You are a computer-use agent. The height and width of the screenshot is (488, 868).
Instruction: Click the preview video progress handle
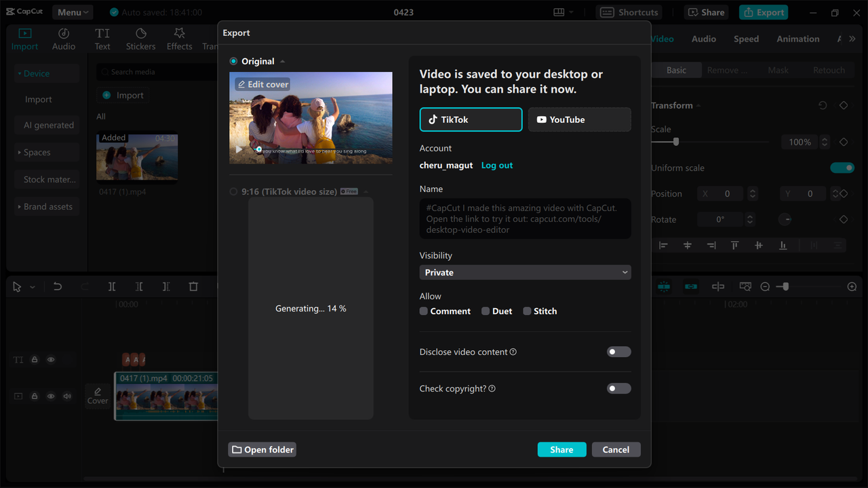click(x=258, y=149)
